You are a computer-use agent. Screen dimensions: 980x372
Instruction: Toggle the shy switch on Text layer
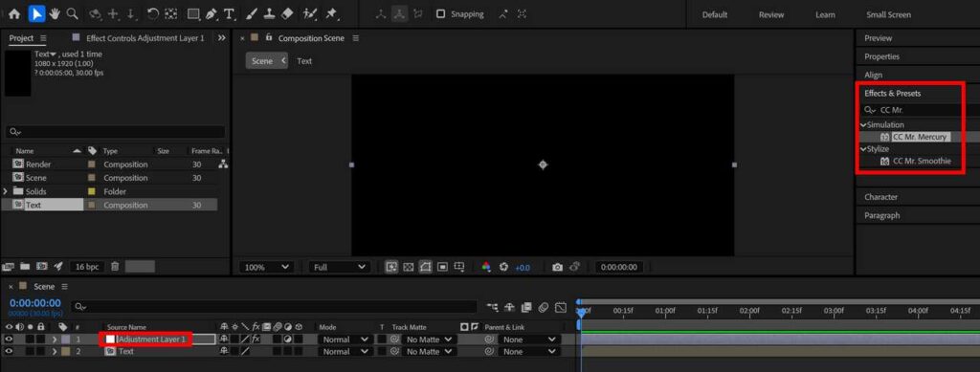(224, 351)
